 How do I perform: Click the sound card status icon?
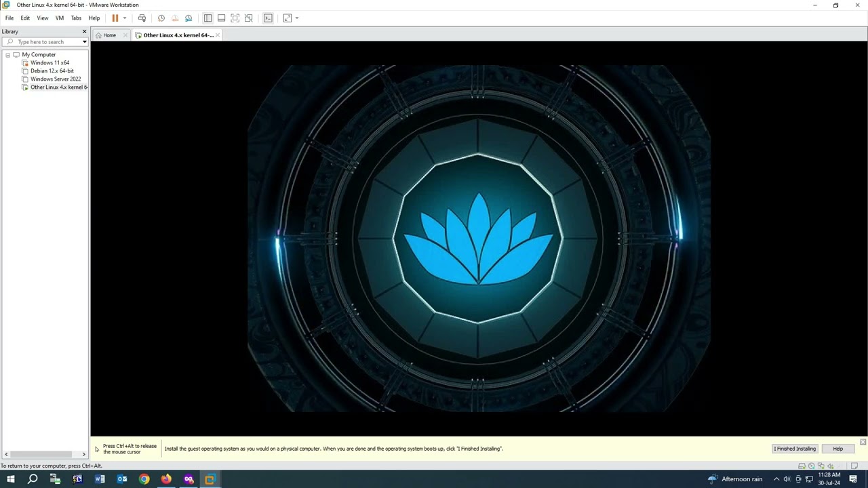[831, 466]
